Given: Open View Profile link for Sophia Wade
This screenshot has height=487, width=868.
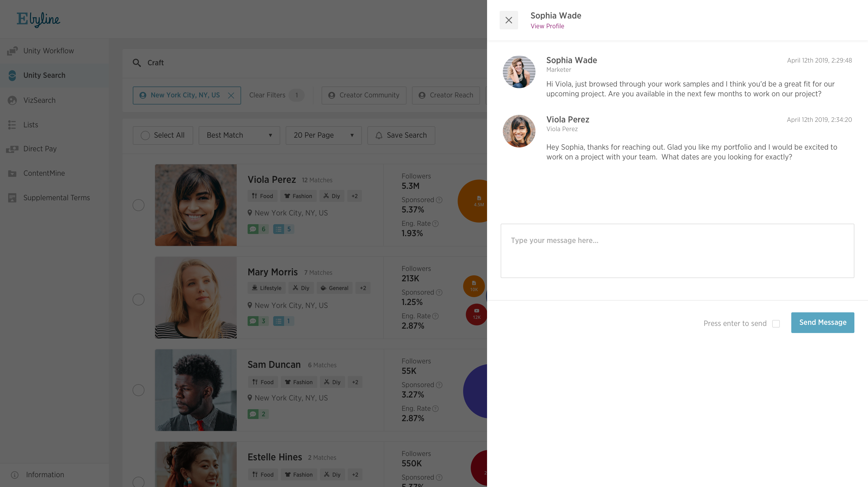Looking at the screenshot, I should pyautogui.click(x=547, y=26).
